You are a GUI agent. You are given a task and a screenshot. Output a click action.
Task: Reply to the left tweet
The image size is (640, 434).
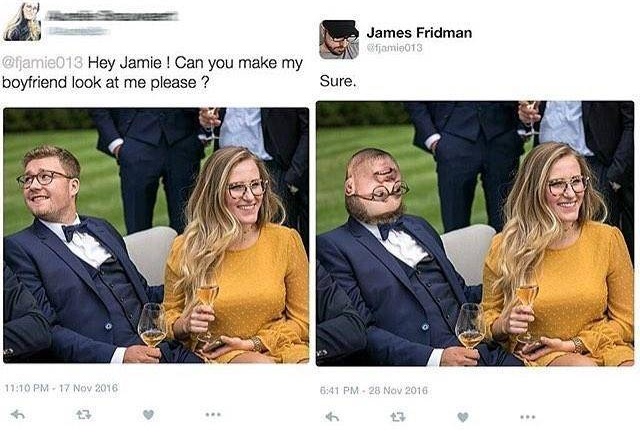tap(18, 415)
